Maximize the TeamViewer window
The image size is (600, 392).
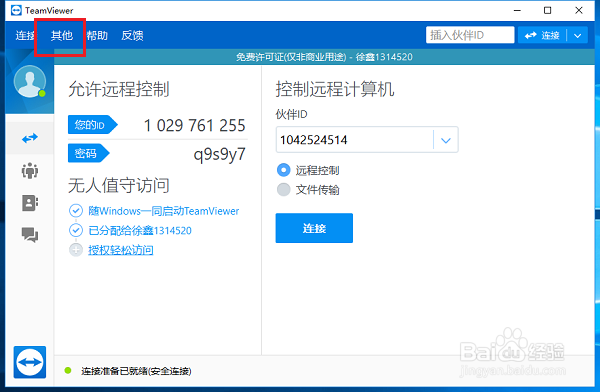click(x=548, y=10)
